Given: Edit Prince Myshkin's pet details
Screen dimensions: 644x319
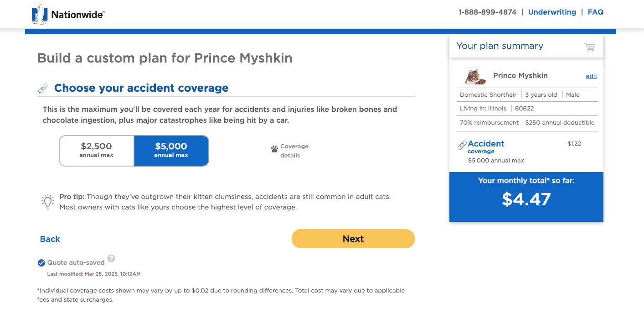Looking at the screenshot, I should [x=591, y=76].
